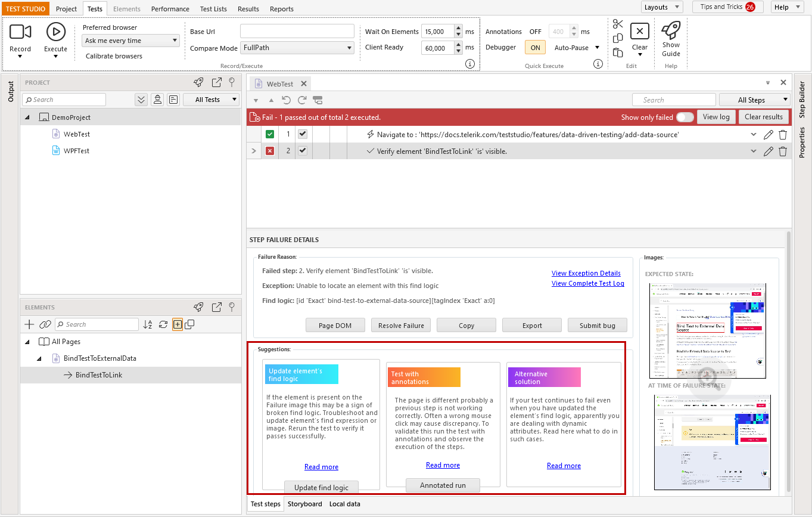Viewport: 812px width, 517px height.
Task: Click the Record camera icon
Action: [20, 32]
